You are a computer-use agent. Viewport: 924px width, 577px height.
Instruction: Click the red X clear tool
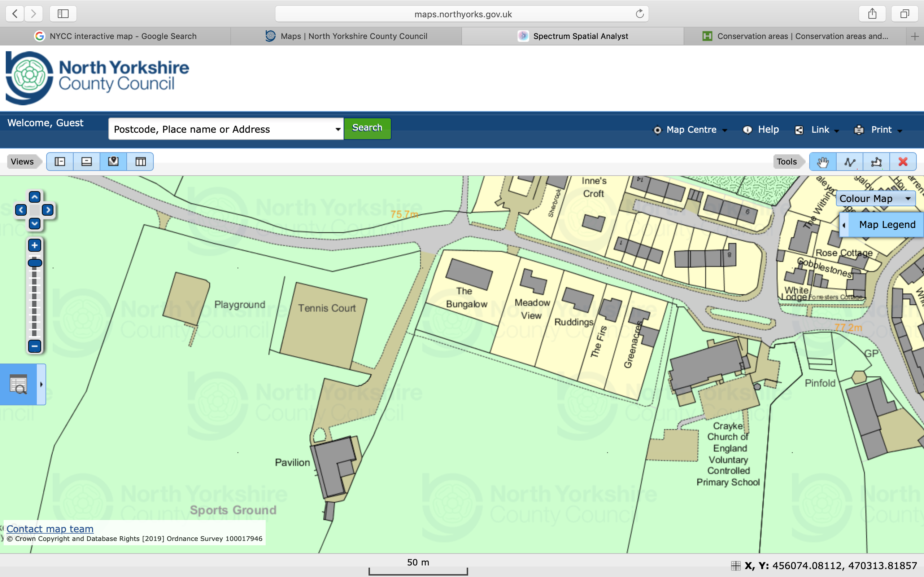click(x=903, y=162)
